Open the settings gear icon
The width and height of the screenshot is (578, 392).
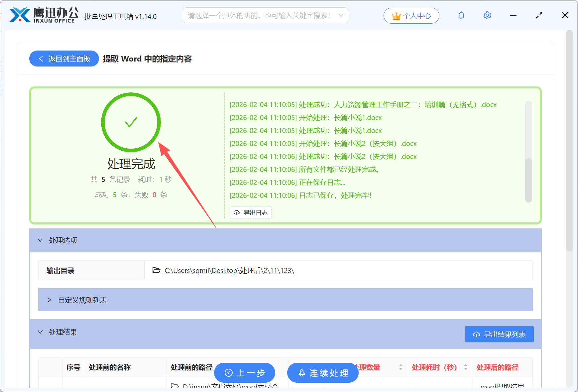pyautogui.click(x=487, y=15)
